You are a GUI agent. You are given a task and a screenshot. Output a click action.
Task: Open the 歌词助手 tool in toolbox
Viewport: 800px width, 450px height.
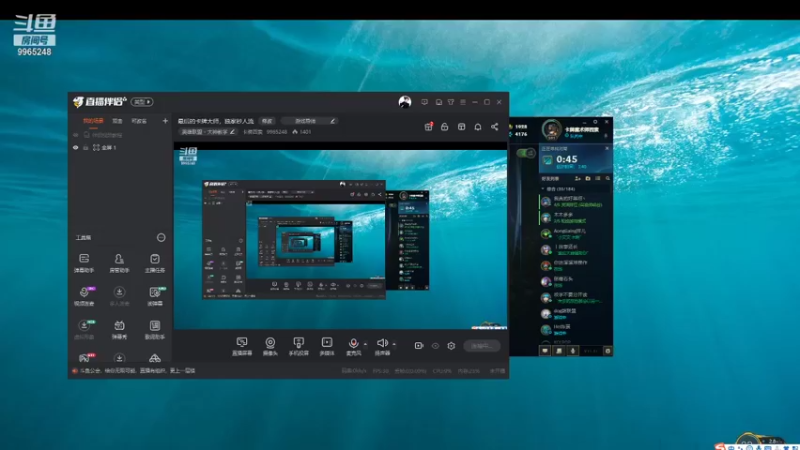(x=155, y=330)
